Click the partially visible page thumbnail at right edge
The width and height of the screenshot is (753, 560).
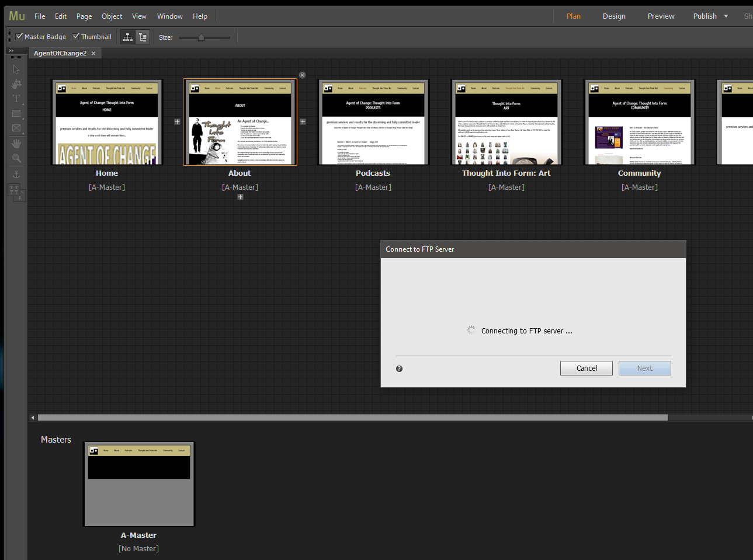point(735,122)
